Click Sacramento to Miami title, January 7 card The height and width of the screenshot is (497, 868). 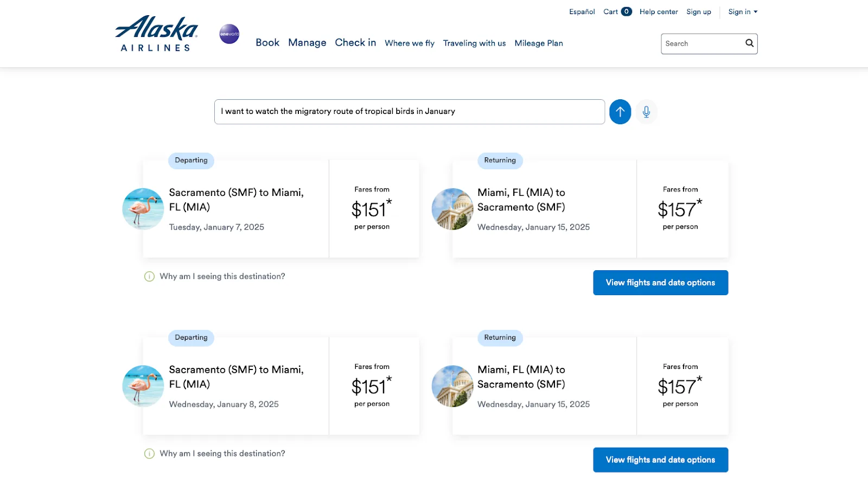tap(236, 200)
